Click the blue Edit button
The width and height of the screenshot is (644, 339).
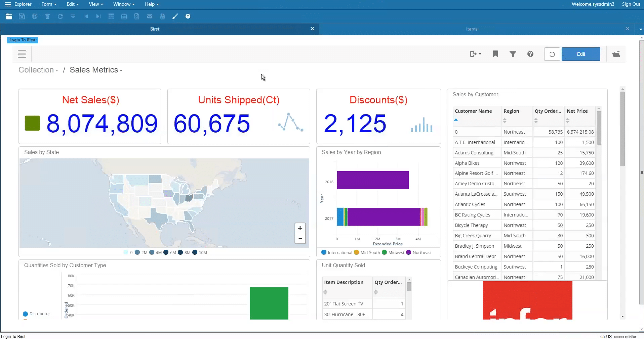coord(580,54)
